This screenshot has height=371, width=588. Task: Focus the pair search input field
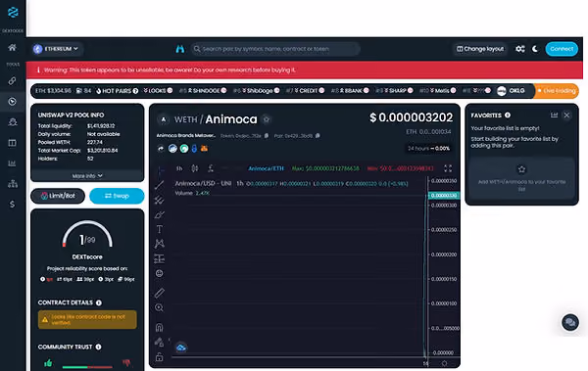click(275, 49)
